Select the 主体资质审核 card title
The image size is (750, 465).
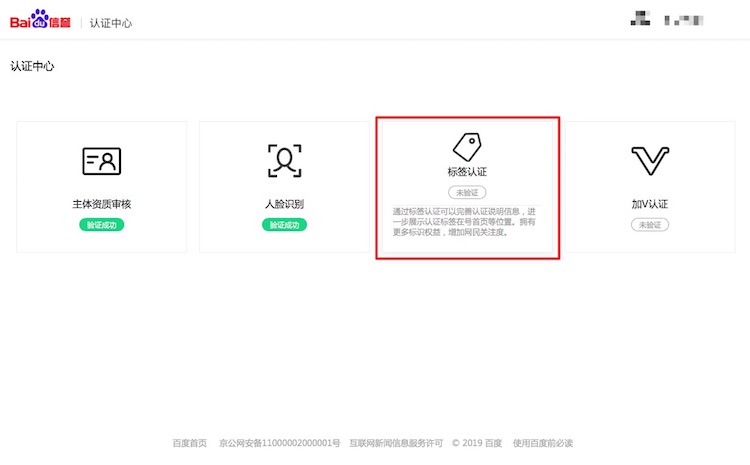click(102, 204)
